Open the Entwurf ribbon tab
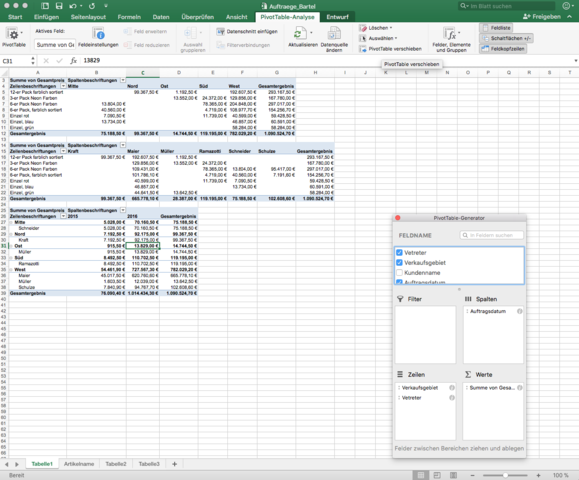This screenshot has height=480, width=579. pyautogui.click(x=338, y=17)
